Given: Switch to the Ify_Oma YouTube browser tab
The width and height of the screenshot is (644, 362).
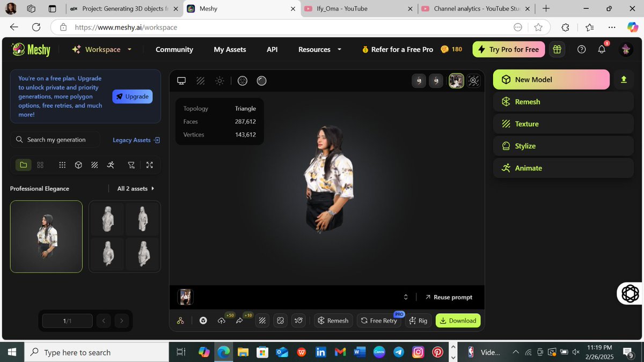Looking at the screenshot, I should coord(358,9).
